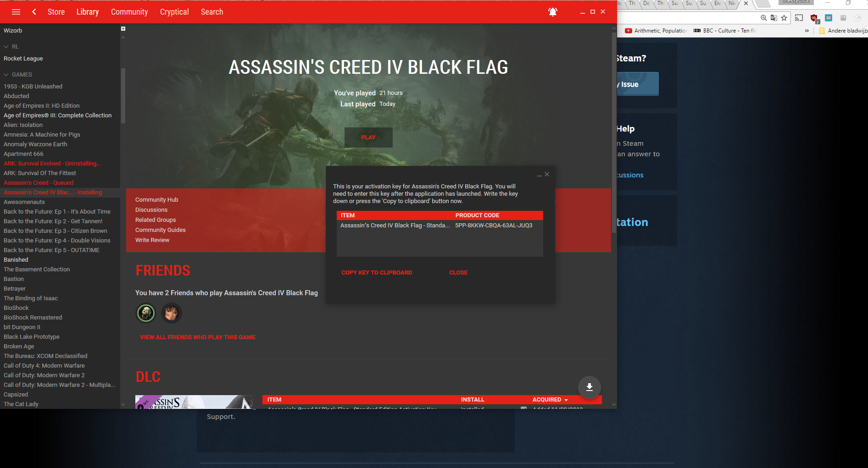Viewport: 868px width, 468px height.
Task: Open the second friend's avatar
Action: pyautogui.click(x=171, y=313)
